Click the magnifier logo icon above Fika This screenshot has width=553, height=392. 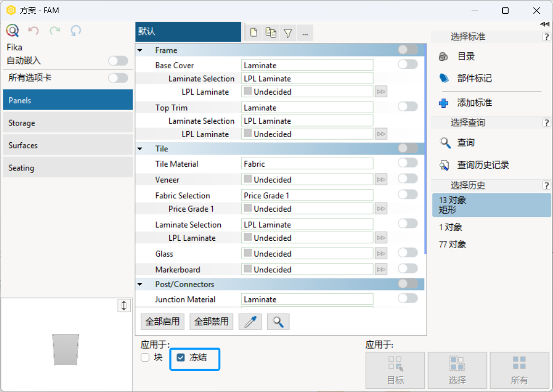(12, 31)
